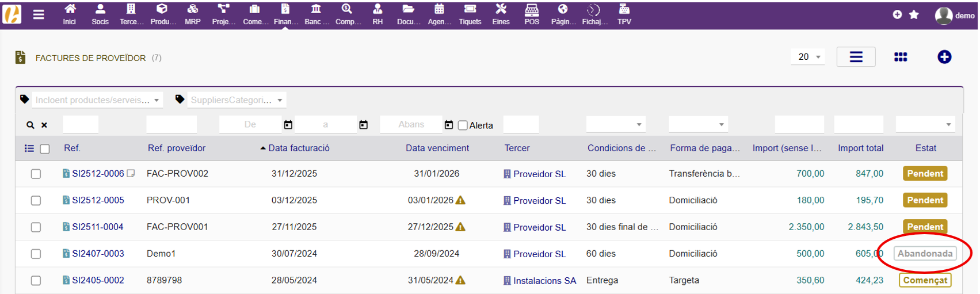Open the Tiquets menu
980x294 pixels.
[470, 14]
